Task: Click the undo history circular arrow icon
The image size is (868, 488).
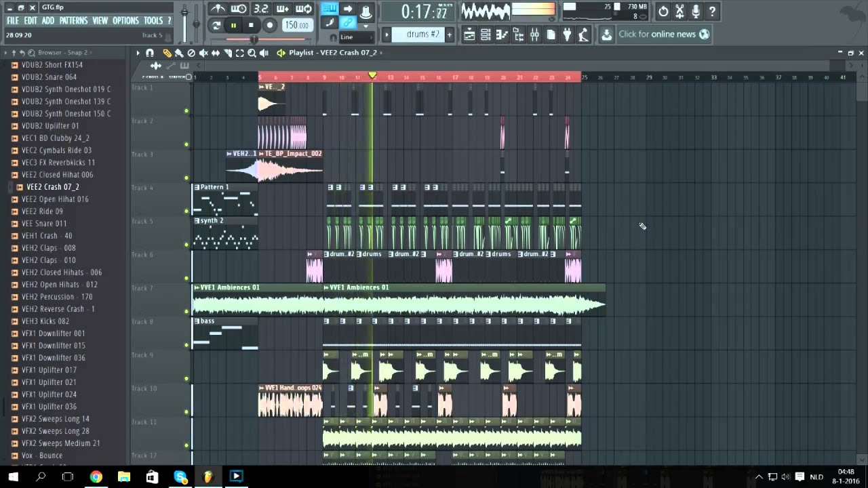Action: tap(663, 11)
